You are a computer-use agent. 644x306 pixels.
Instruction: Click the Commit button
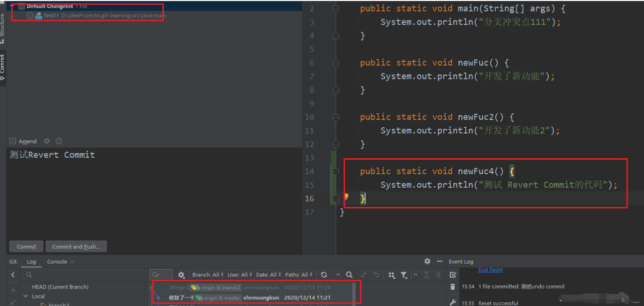point(26,247)
